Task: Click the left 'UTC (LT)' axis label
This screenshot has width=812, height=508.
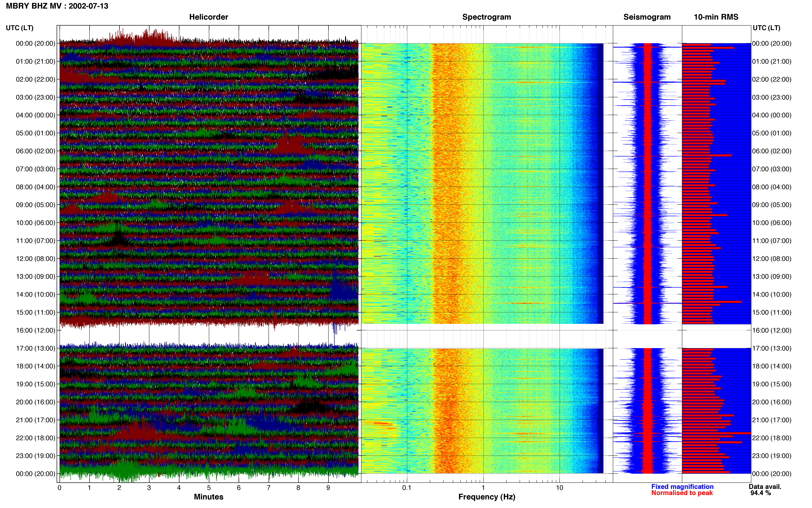Action: point(19,28)
